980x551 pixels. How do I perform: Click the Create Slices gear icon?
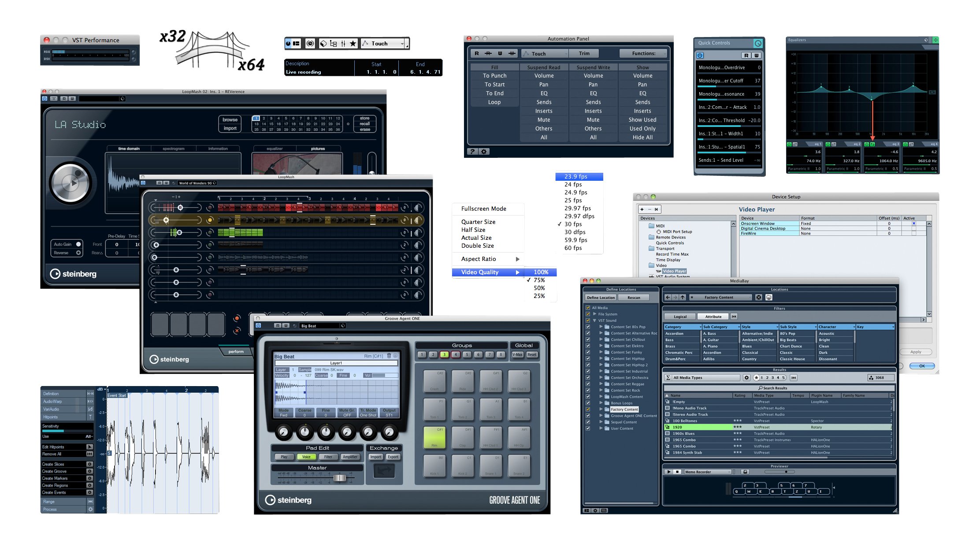[89, 464]
